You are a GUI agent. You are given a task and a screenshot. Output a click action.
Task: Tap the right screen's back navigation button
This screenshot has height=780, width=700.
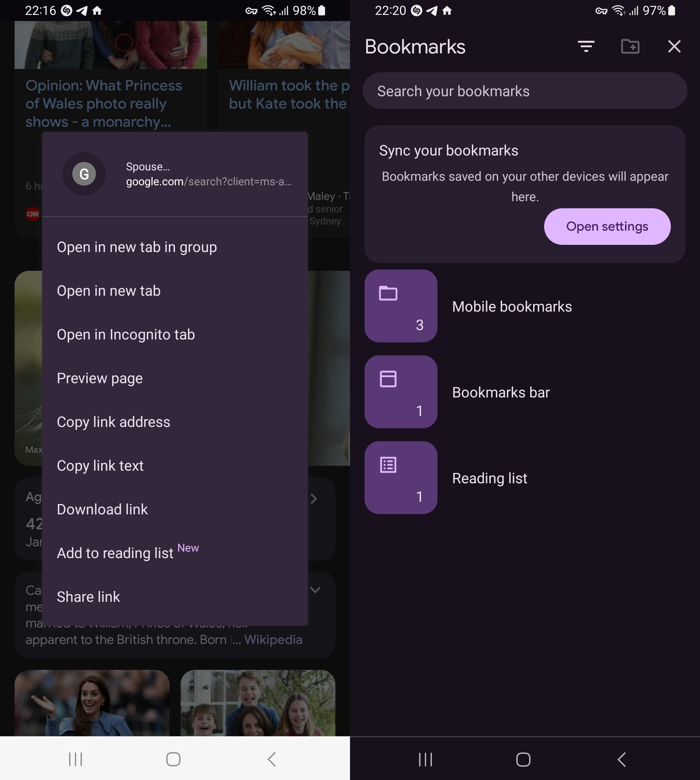click(x=622, y=759)
